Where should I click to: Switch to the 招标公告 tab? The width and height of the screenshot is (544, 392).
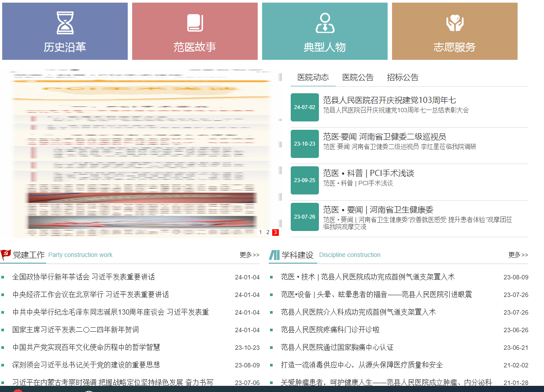403,77
